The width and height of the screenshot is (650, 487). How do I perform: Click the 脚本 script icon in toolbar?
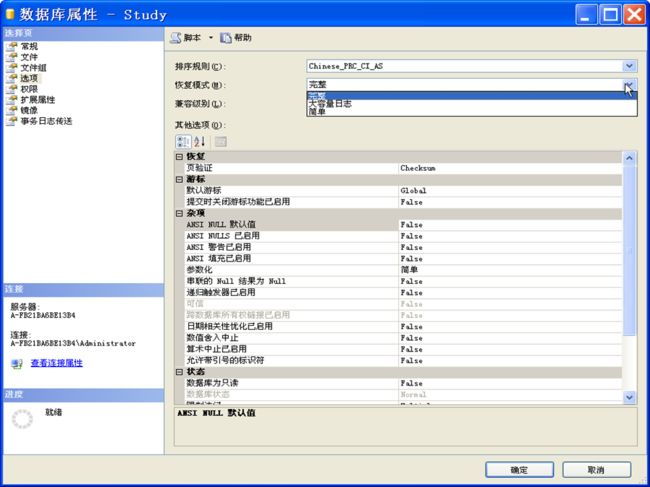coord(176,38)
